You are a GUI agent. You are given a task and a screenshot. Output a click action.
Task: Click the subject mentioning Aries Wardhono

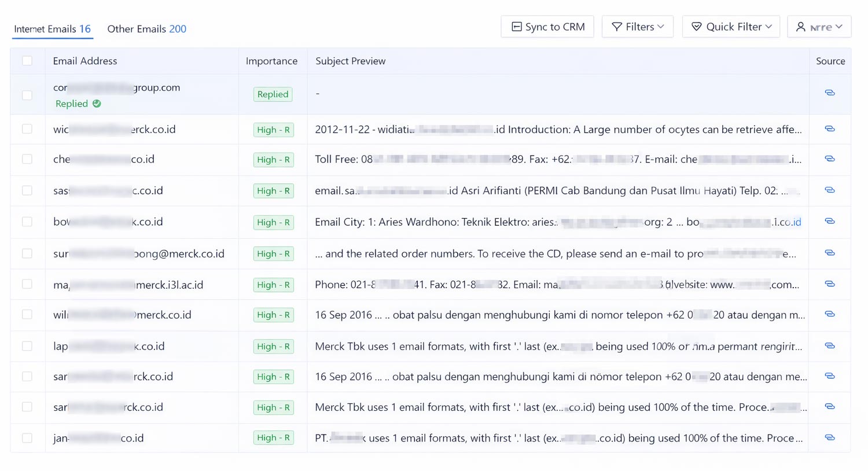coord(558,222)
